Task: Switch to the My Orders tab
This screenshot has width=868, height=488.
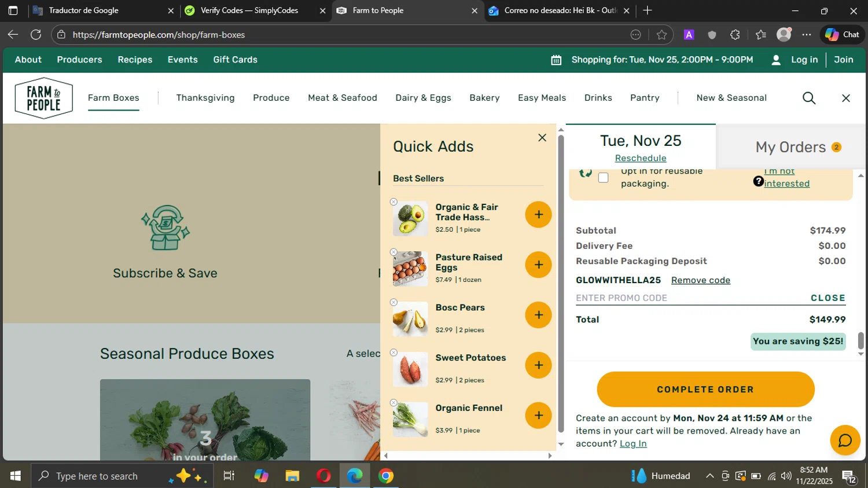Action: [791, 147]
